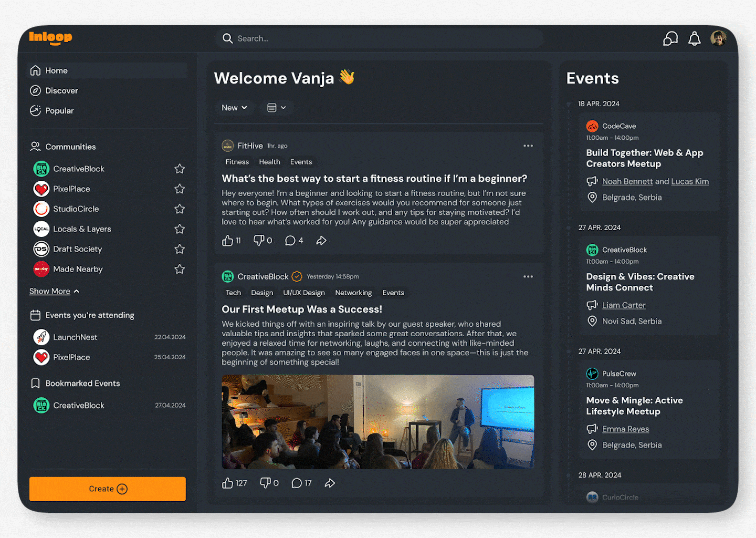Click the orange Create button

click(108, 489)
